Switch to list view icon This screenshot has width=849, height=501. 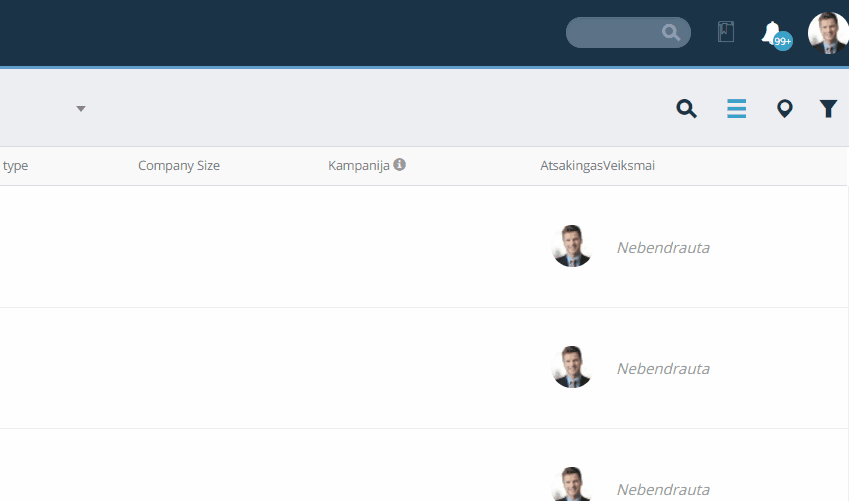[x=736, y=108]
